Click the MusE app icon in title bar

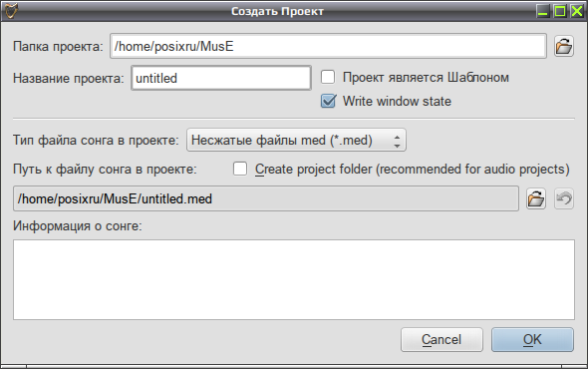(x=11, y=11)
